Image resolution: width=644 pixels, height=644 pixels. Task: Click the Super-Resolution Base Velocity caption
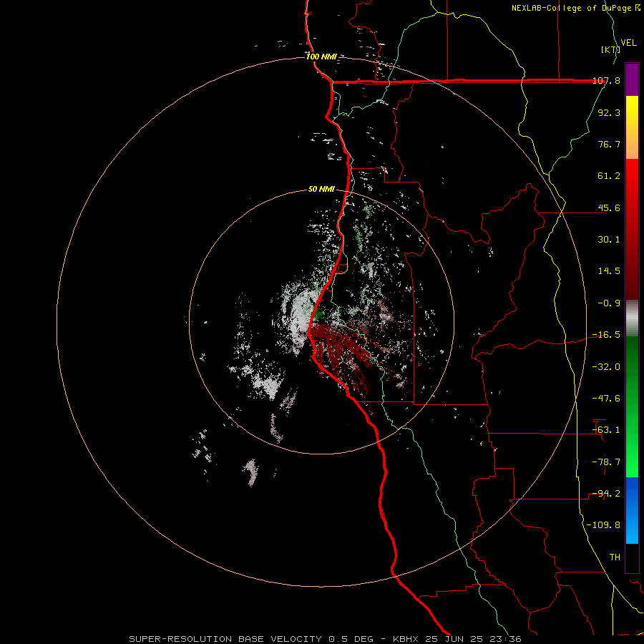click(x=326, y=639)
